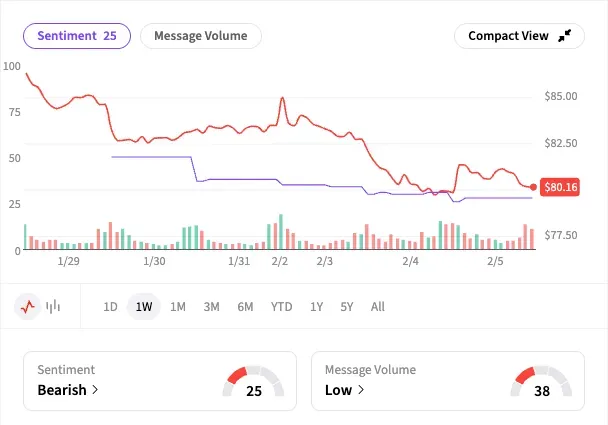Select the 1W time range
Viewport: 608px width, 425px height.
pos(144,307)
